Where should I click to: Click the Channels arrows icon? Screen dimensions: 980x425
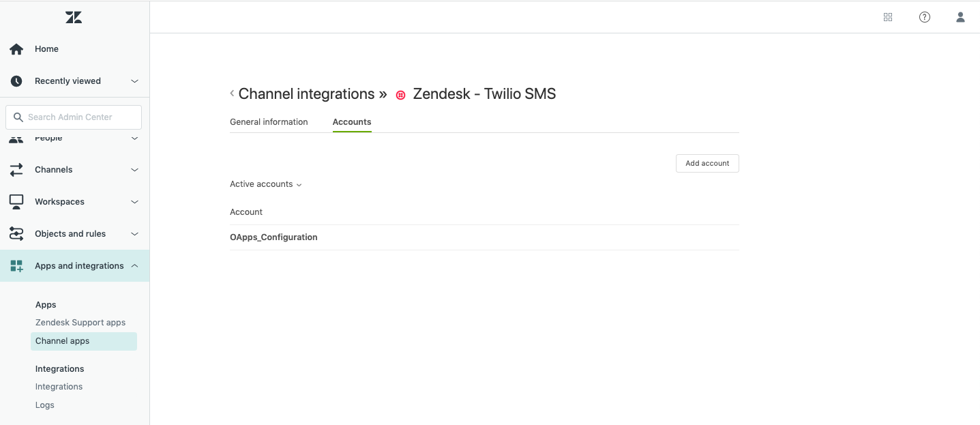click(16, 170)
